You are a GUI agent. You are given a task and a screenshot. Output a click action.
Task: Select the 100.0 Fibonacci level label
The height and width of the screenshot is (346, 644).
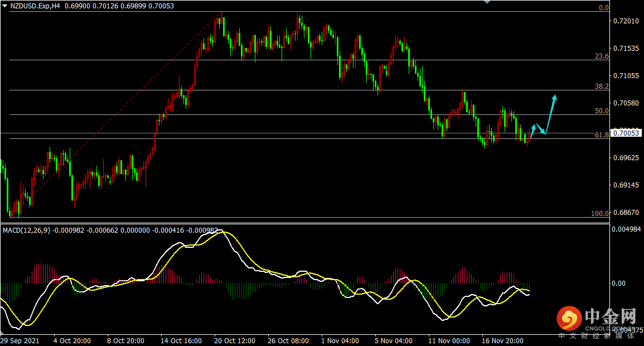[x=600, y=214]
